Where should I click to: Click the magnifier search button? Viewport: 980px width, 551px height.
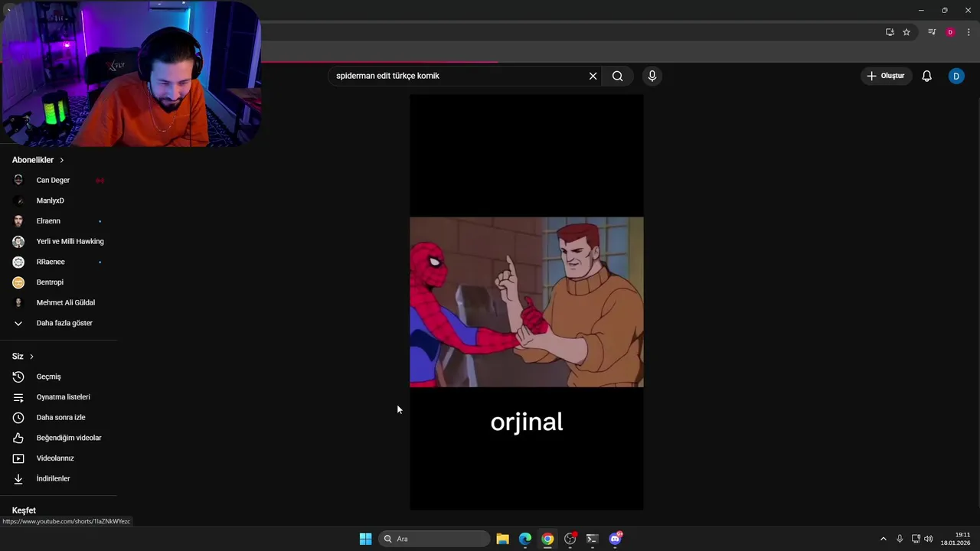click(618, 76)
